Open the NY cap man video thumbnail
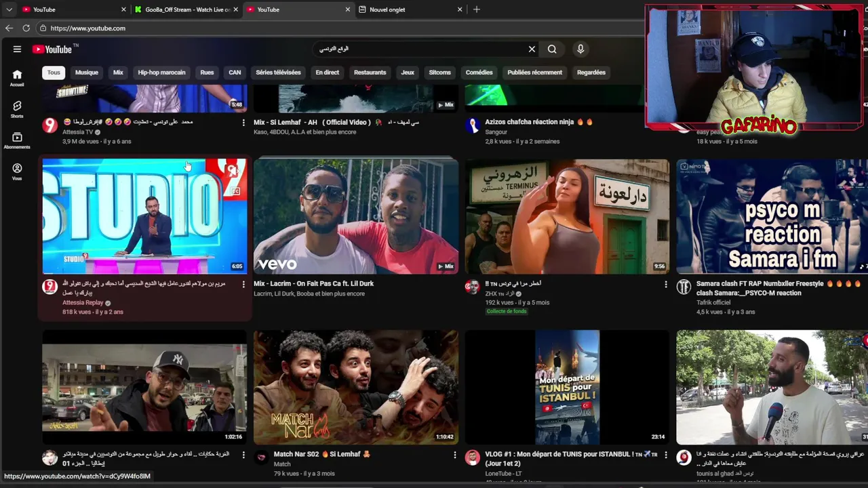Screen dimensions: 868x488 (144, 387)
